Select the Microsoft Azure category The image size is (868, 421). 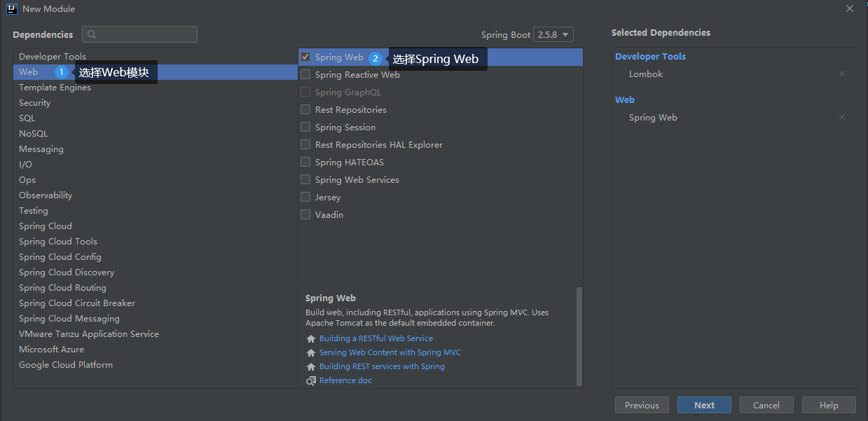156,350
